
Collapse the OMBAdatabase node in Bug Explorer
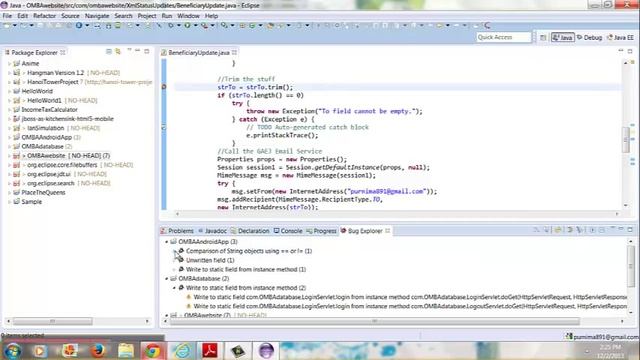(167, 279)
